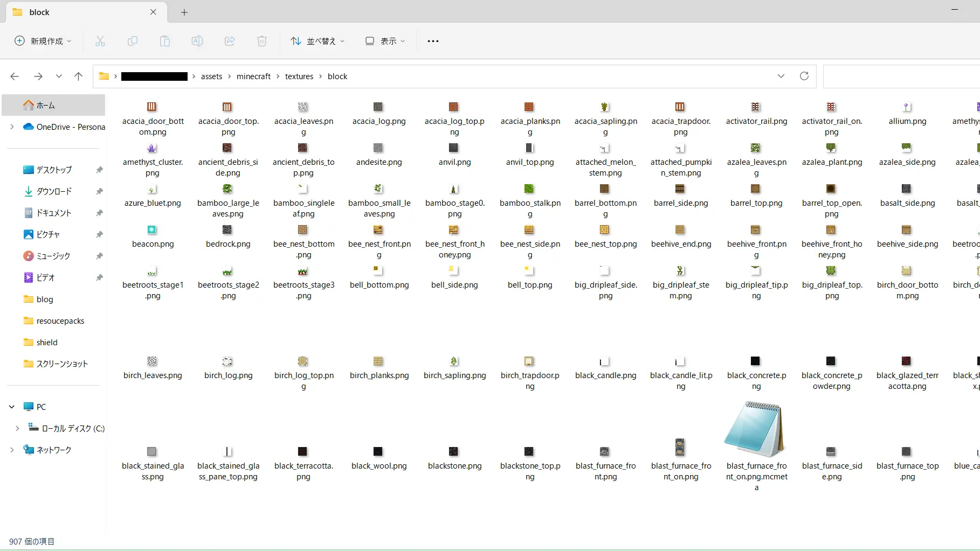
Task: Expand the OneDrive tree node
Action: [x=12, y=127]
